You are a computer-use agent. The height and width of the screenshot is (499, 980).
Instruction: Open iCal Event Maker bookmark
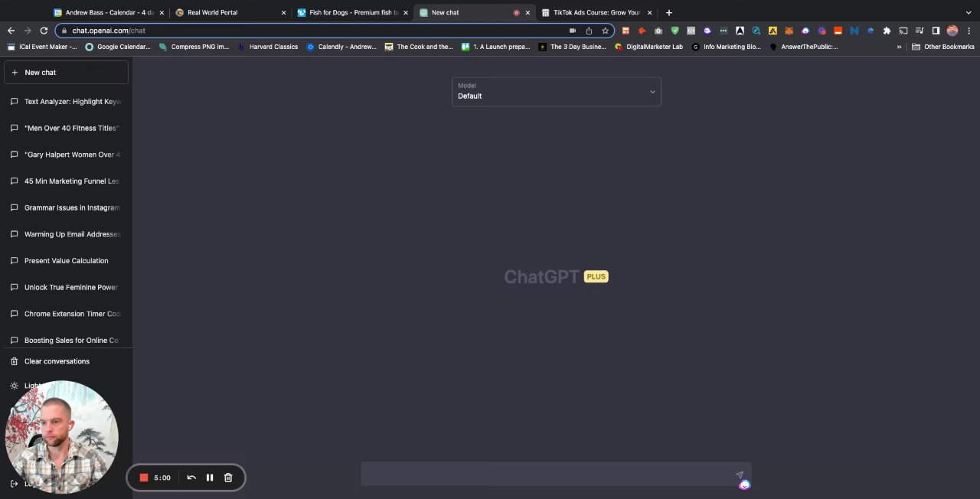[x=43, y=47]
